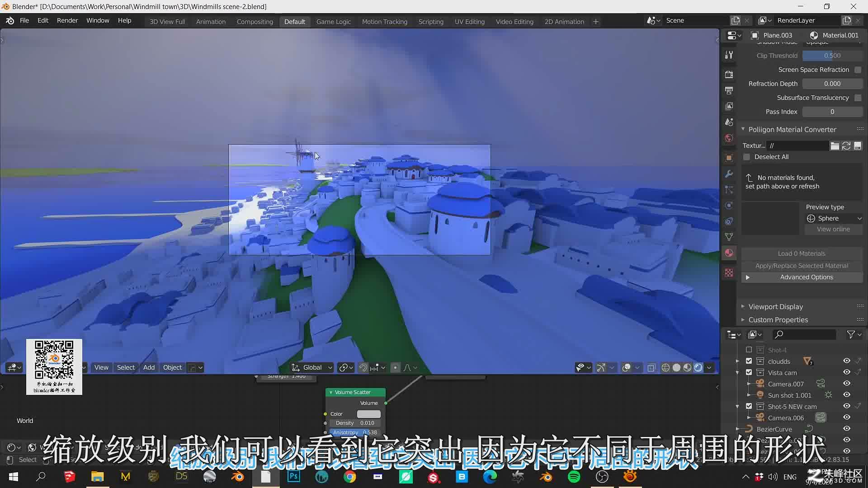Open the Modifiers properties tab
The image size is (868, 488).
coord(729,174)
